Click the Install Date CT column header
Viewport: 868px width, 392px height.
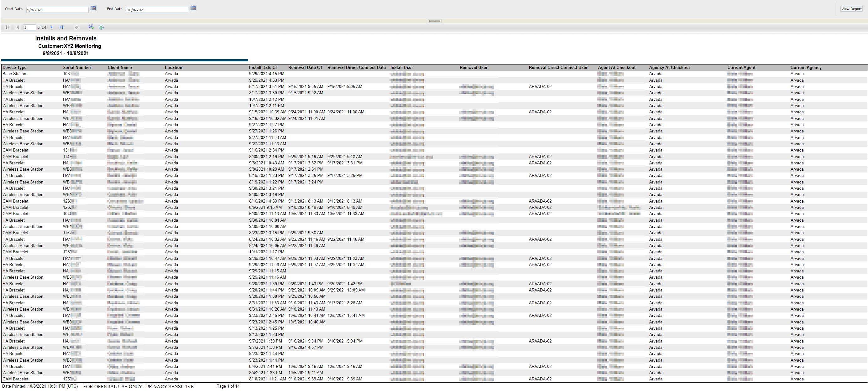point(264,67)
